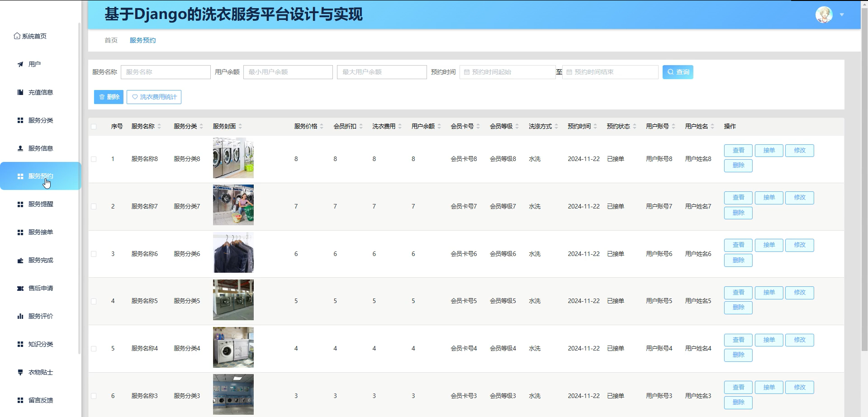Viewport: 868px width, 417px height.
Task: Click the grid icon beside 留言反馈
Action: tap(20, 401)
